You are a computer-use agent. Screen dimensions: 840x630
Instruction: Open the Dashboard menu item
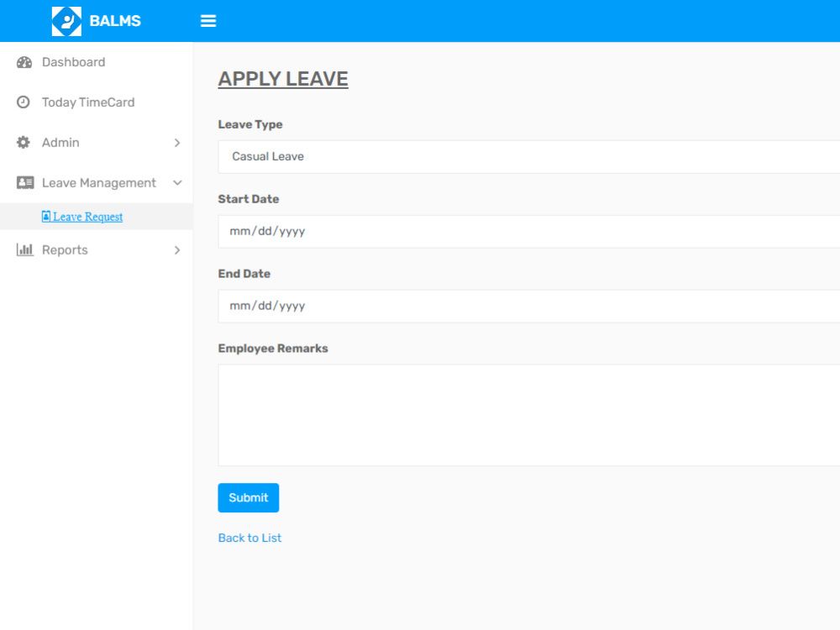pos(97,62)
